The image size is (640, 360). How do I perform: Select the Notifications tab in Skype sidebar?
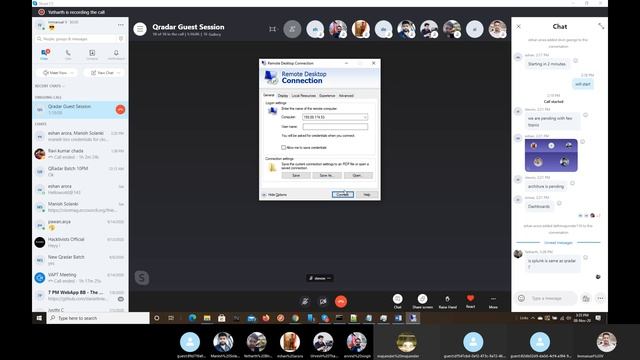pos(116,54)
